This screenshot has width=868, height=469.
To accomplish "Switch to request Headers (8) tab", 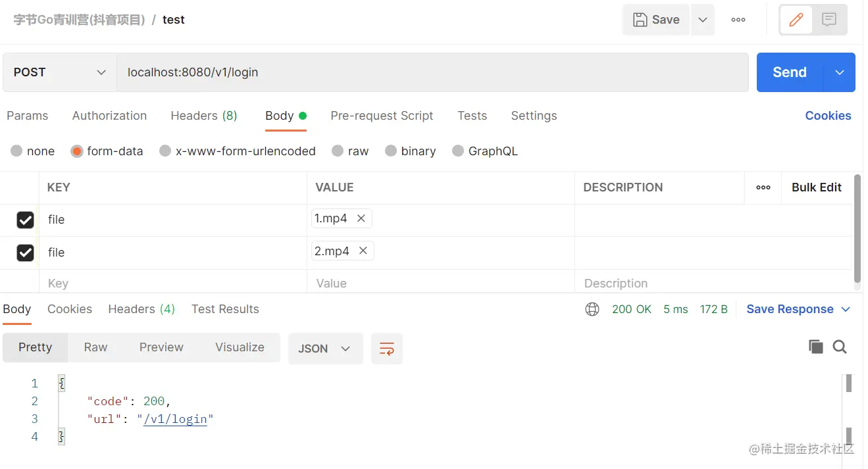I will (x=204, y=116).
